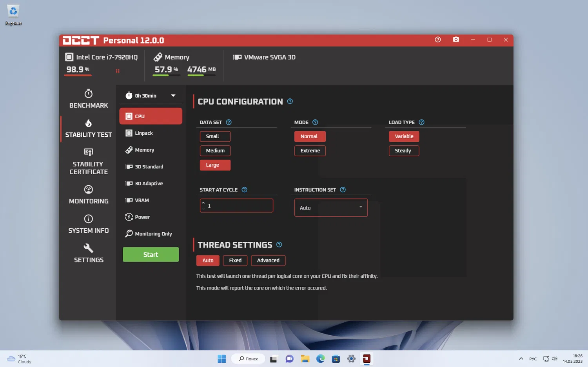Set thread settings to Auto

208,260
